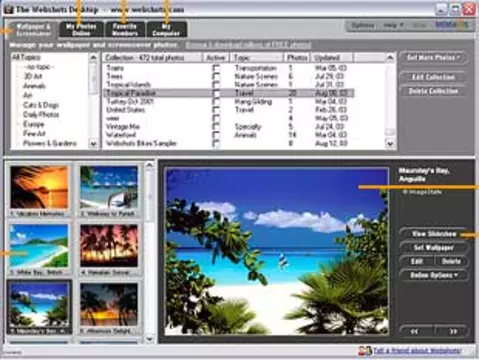Switch to My Photos Online tab
479x360 pixels.
[81, 29]
